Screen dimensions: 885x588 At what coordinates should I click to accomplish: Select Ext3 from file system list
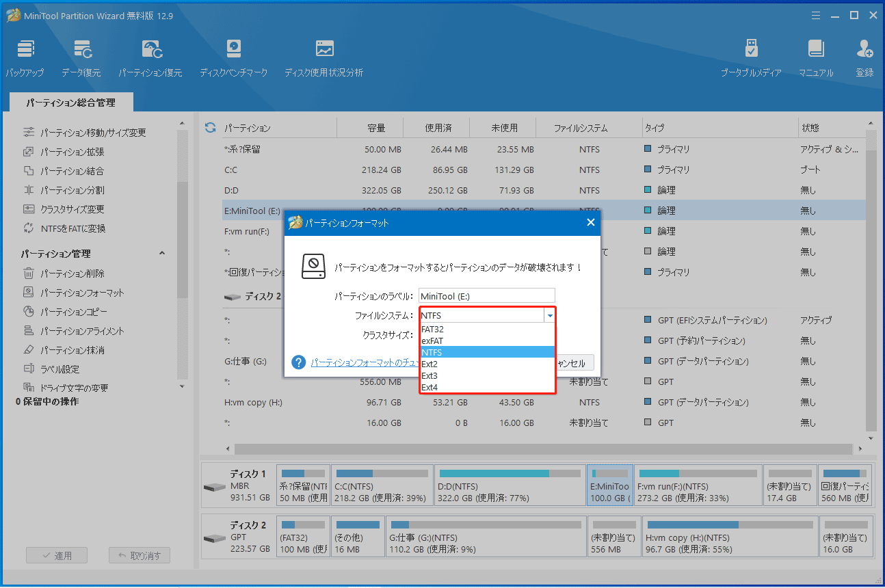487,375
